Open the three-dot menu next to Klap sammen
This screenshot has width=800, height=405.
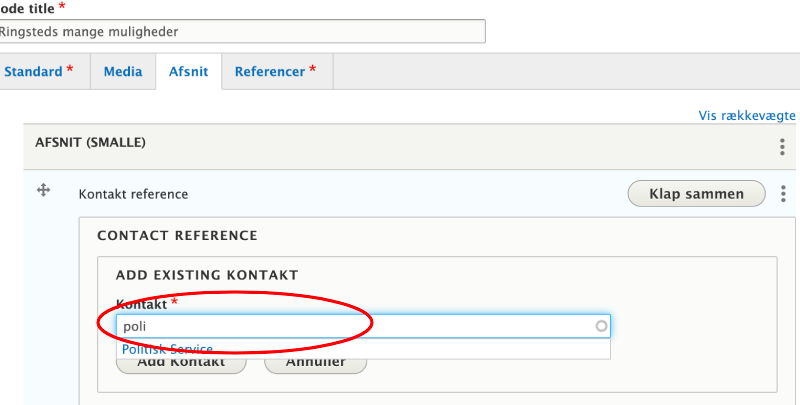[782, 194]
